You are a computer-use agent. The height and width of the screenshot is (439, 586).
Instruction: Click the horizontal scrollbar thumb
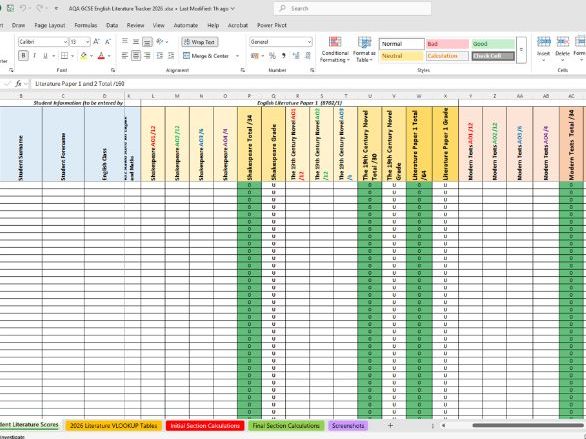(x=528, y=425)
